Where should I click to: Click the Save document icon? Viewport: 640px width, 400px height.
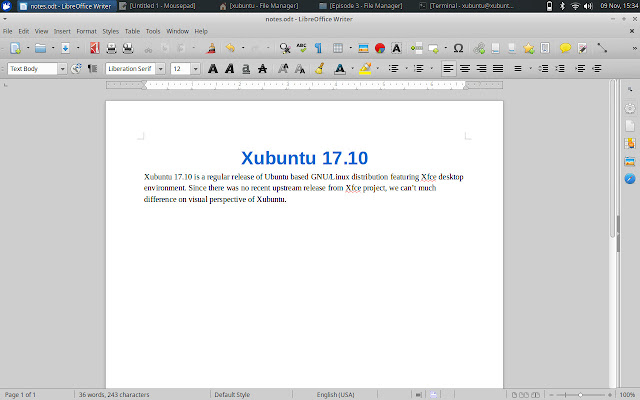point(65,48)
